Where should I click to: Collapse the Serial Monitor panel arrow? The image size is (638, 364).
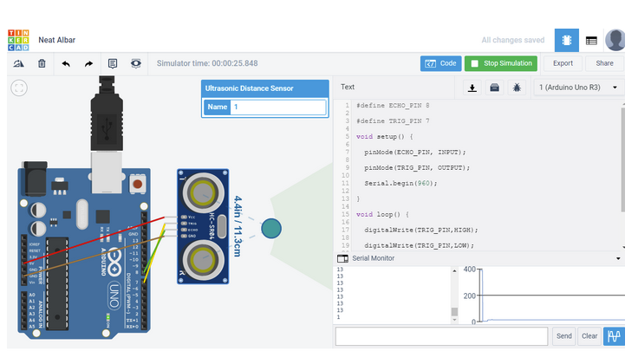pos(618,258)
